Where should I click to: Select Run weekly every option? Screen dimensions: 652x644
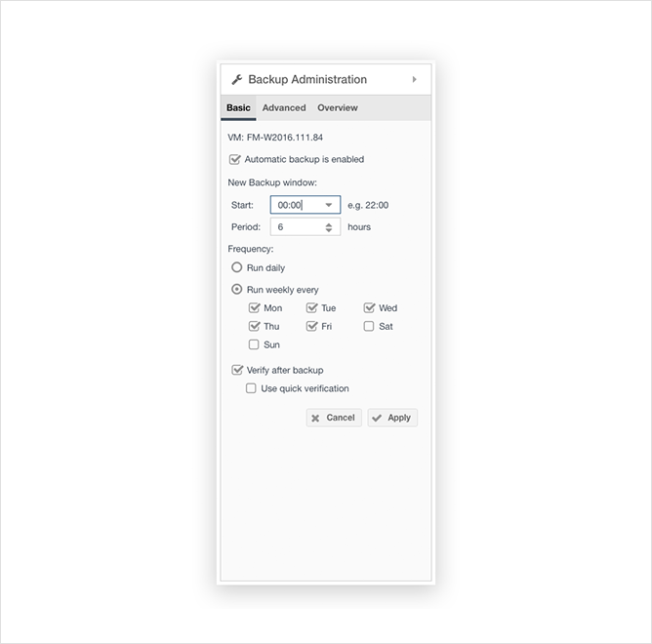click(236, 290)
